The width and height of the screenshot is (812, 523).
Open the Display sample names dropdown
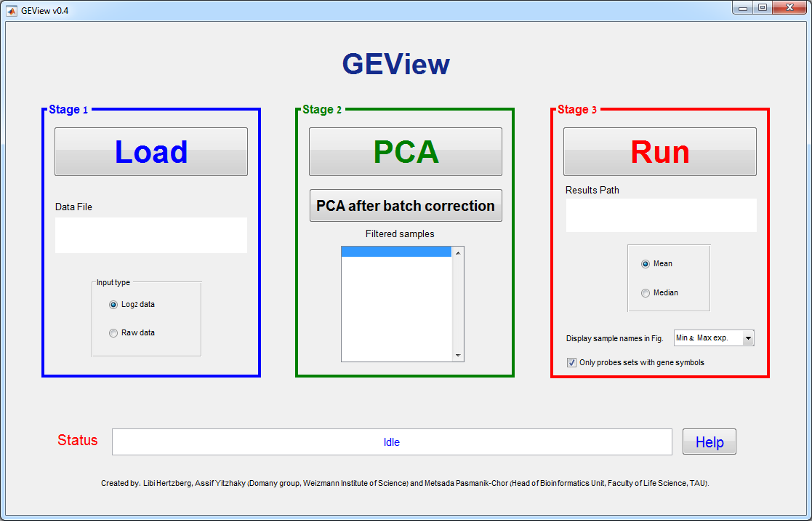(x=748, y=338)
